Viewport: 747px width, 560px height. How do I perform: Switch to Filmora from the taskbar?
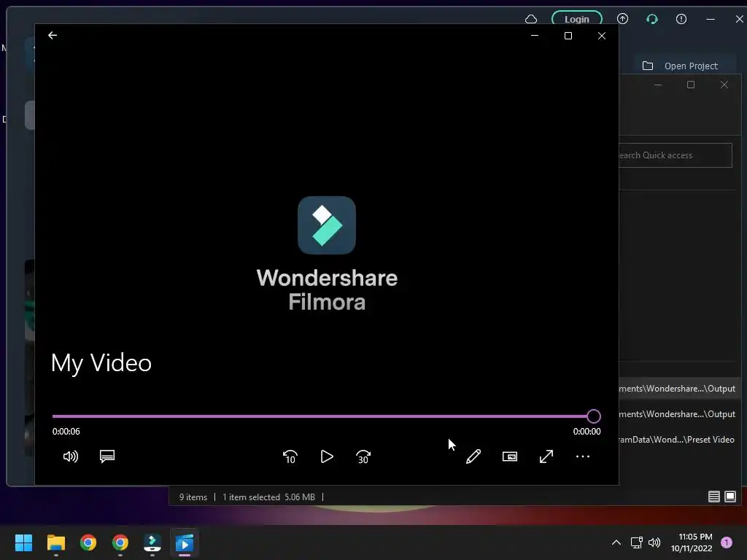pos(152,542)
